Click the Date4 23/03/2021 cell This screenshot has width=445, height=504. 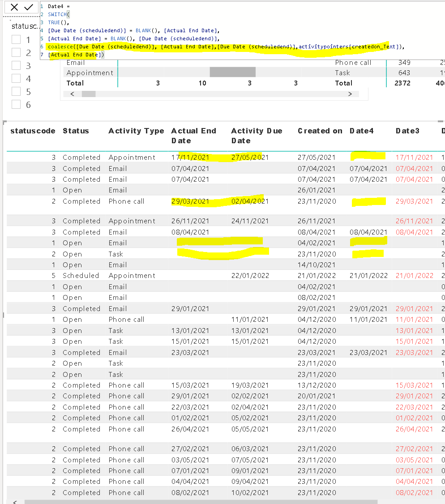pos(368,353)
